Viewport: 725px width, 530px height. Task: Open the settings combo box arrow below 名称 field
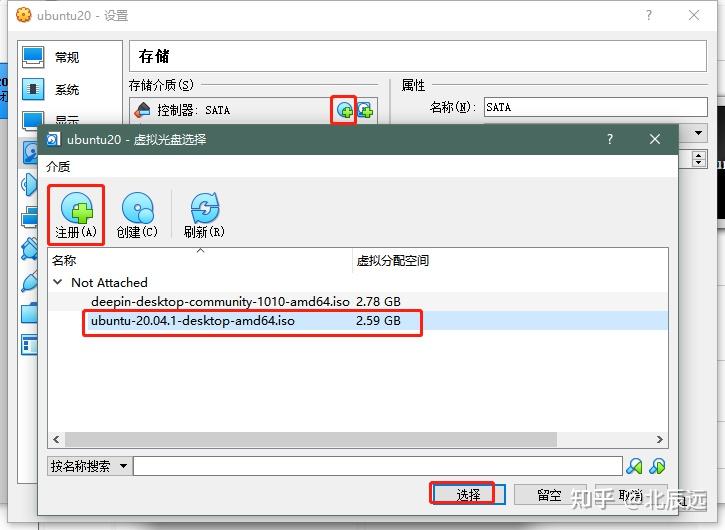(698, 133)
